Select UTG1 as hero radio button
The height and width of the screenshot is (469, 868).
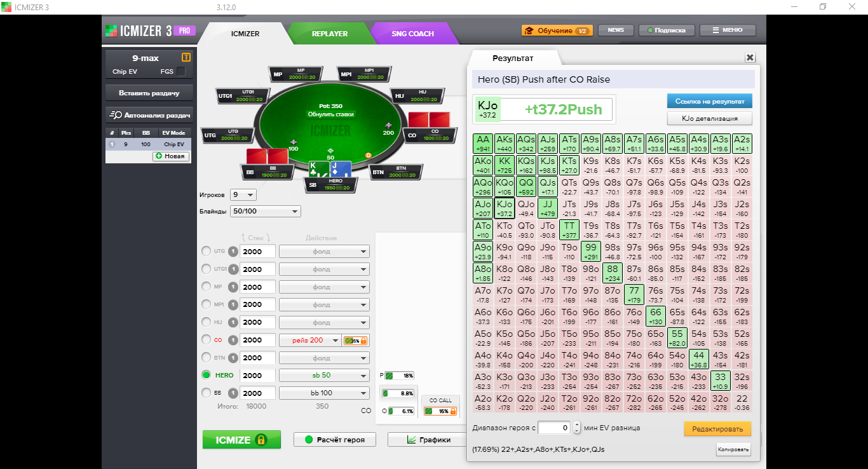(x=206, y=269)
